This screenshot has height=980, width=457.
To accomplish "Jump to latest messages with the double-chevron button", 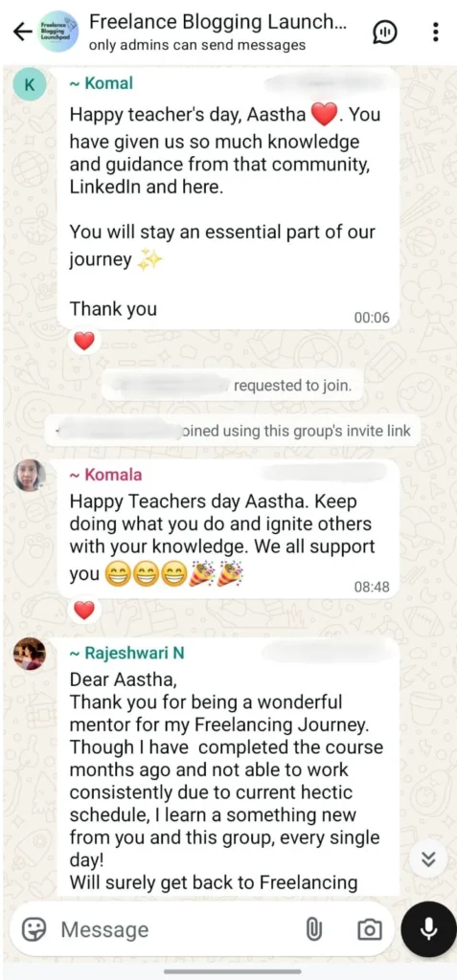I will (x=428, y=860).
